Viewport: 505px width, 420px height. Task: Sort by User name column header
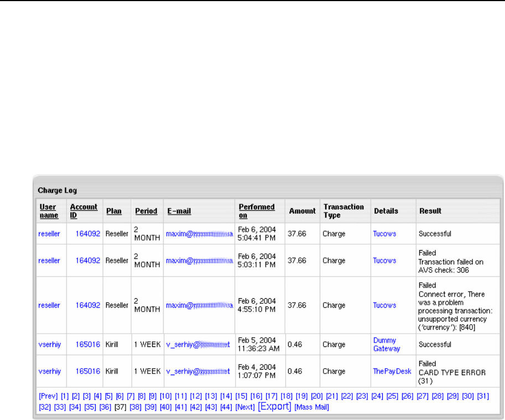[49, 211]
